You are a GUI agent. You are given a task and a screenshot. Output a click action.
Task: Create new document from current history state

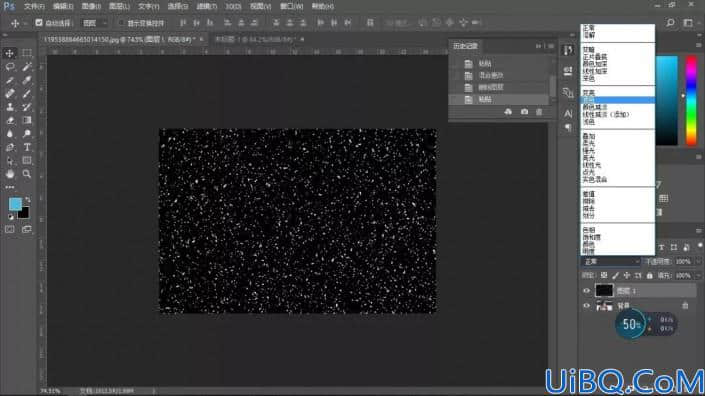[508, 111]
